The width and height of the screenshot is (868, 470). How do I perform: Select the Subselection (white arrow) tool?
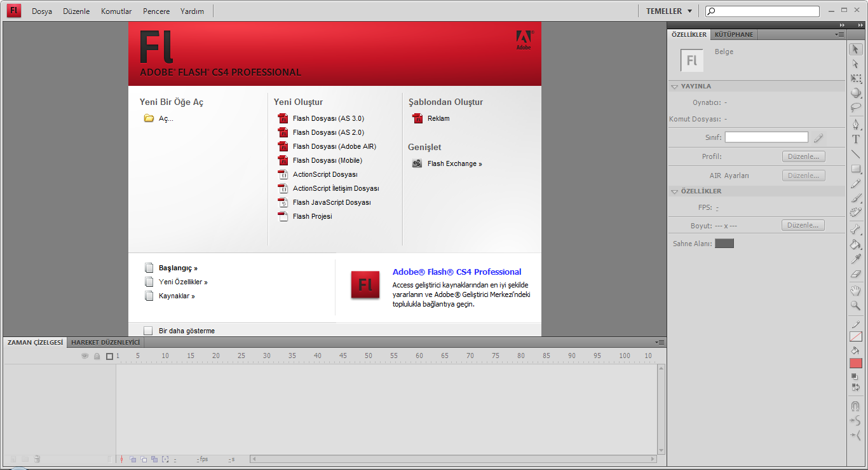(856, 64)
